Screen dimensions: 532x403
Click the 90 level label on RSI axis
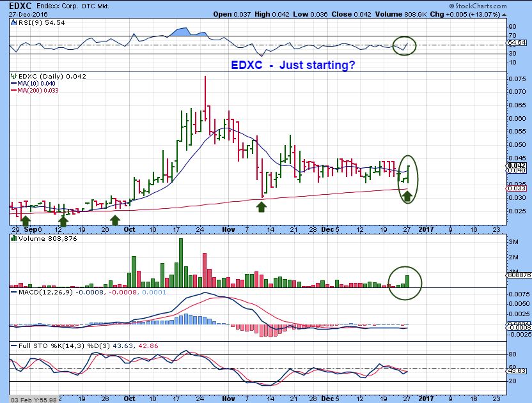coord(513,27)
